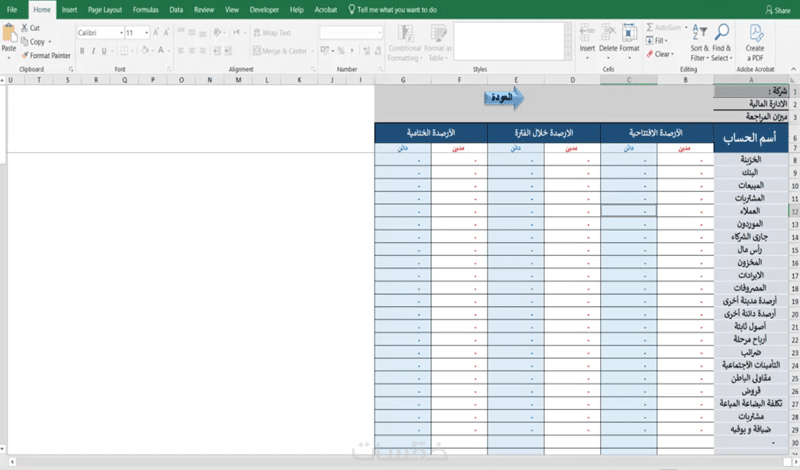
Task: Click the Insert cells icon
Action: coord(587,33)
